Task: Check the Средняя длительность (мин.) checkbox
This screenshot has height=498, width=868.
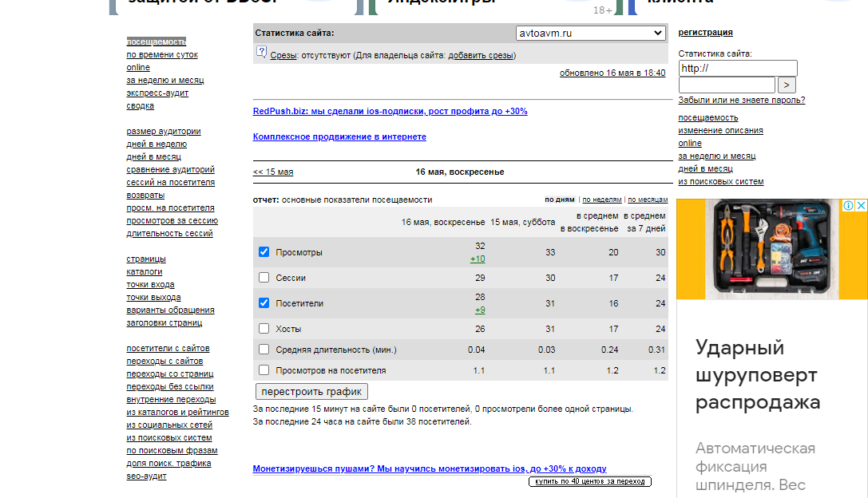Action: (264, 349)
